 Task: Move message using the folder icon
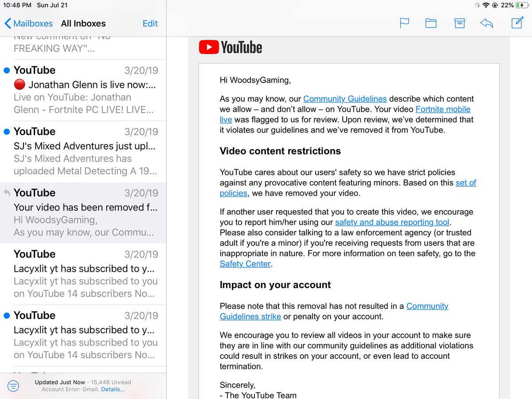[431, 23]
